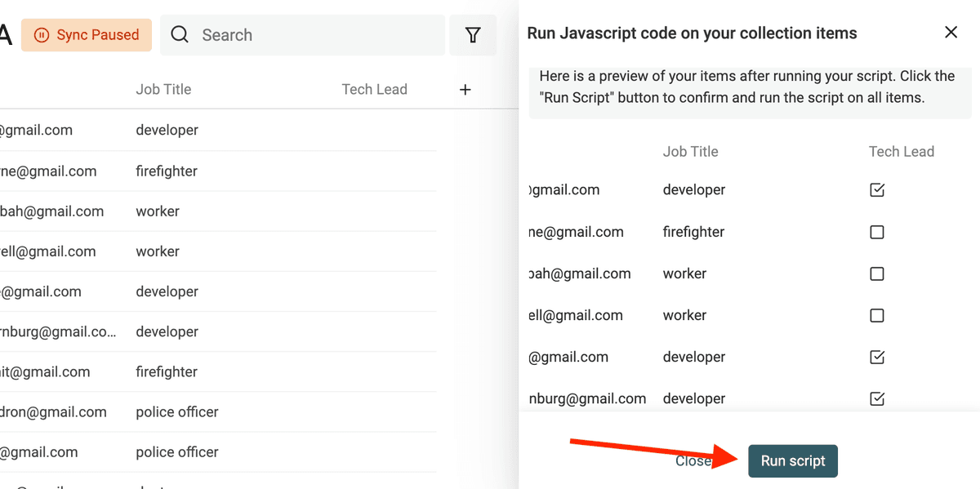Click Job Title header in preview panel
The image size is (980, 489).
(691, 152)
